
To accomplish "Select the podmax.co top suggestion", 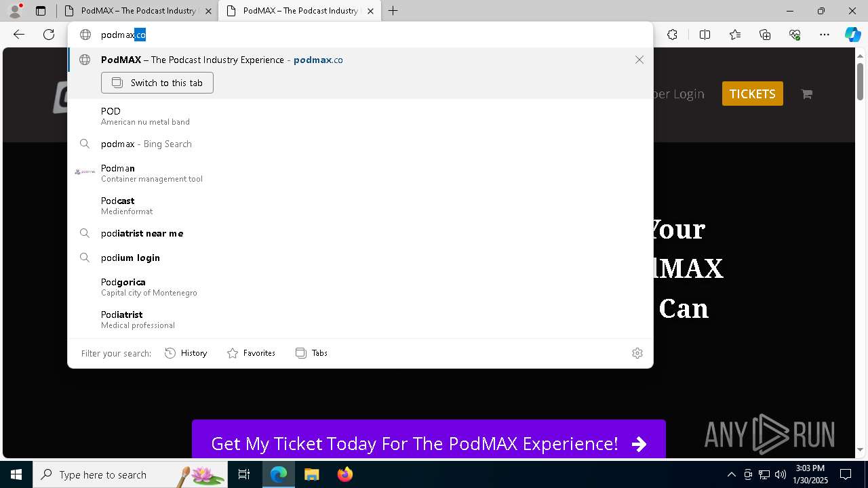I will pyautogui.click(x=360, y=60).
